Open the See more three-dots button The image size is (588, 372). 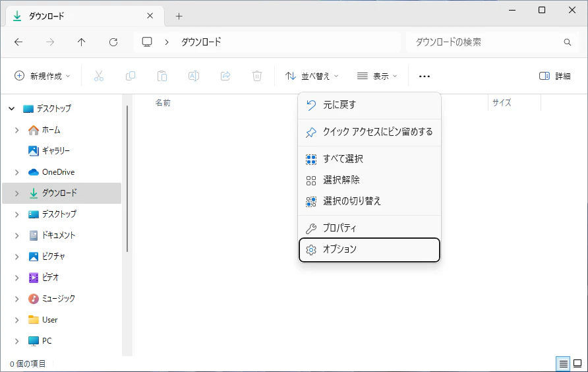coord(424,77)
